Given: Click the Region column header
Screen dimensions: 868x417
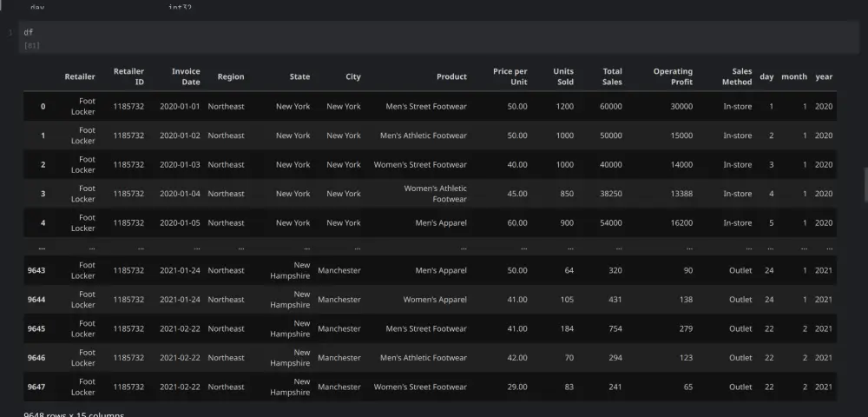Looking at the screenshot, I should tap(231, 76).
